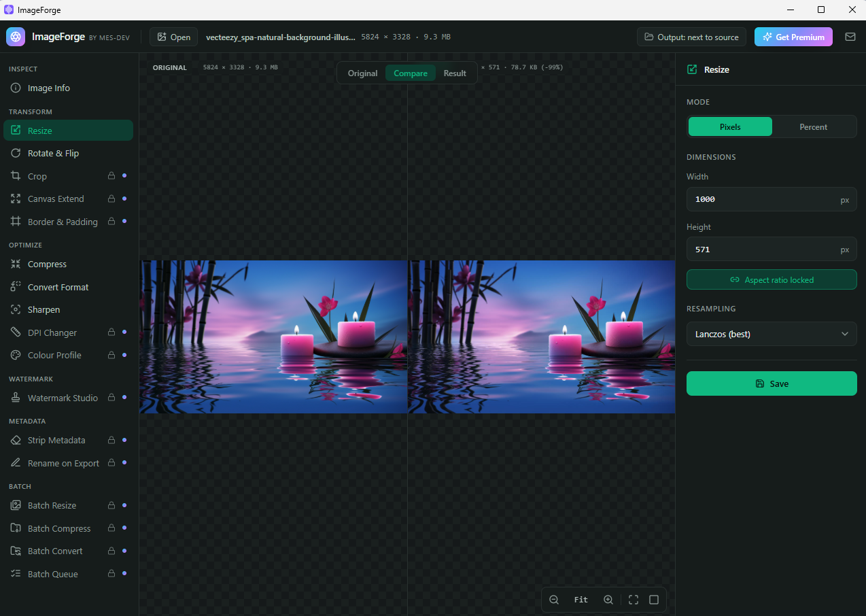
Task: Click the Get Premium button
Action: click(x=793, y=37)
